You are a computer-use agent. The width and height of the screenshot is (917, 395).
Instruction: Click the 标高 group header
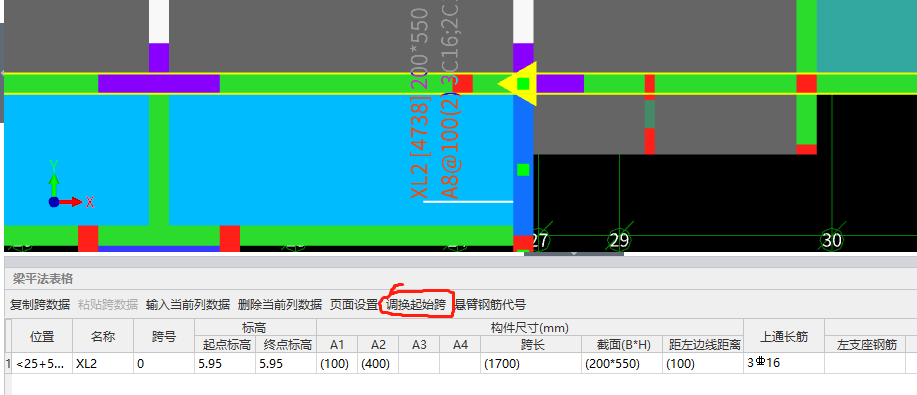256,328
